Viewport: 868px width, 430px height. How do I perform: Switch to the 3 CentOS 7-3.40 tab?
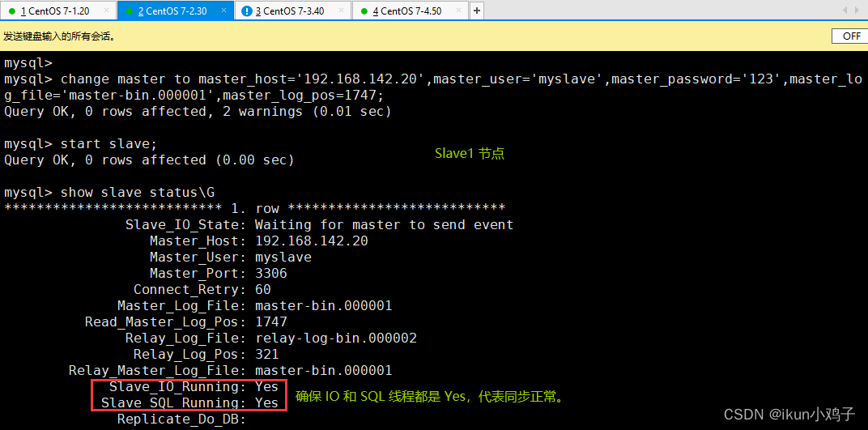293,11
